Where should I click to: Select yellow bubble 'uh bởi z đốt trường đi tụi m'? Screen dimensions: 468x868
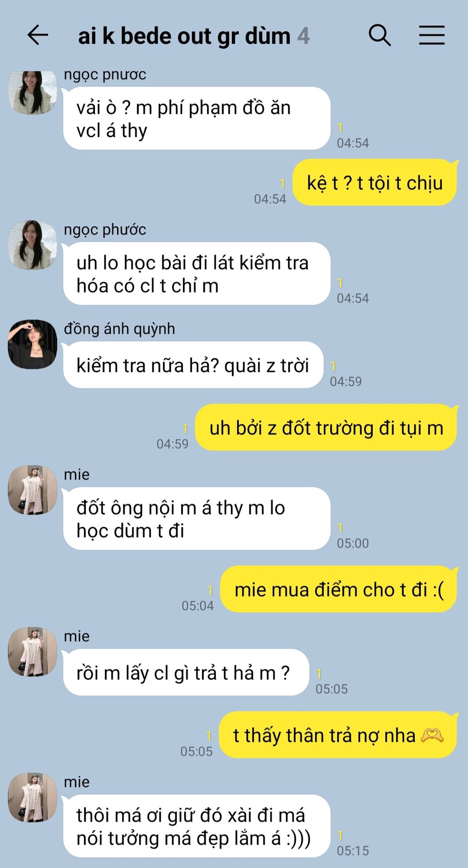coord(326,427)
